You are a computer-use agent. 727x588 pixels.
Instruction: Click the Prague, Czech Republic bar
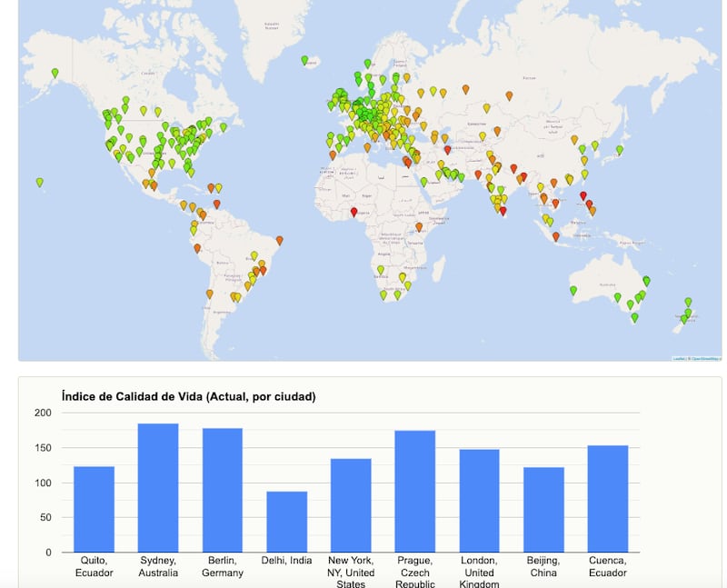tap(414, 491)
